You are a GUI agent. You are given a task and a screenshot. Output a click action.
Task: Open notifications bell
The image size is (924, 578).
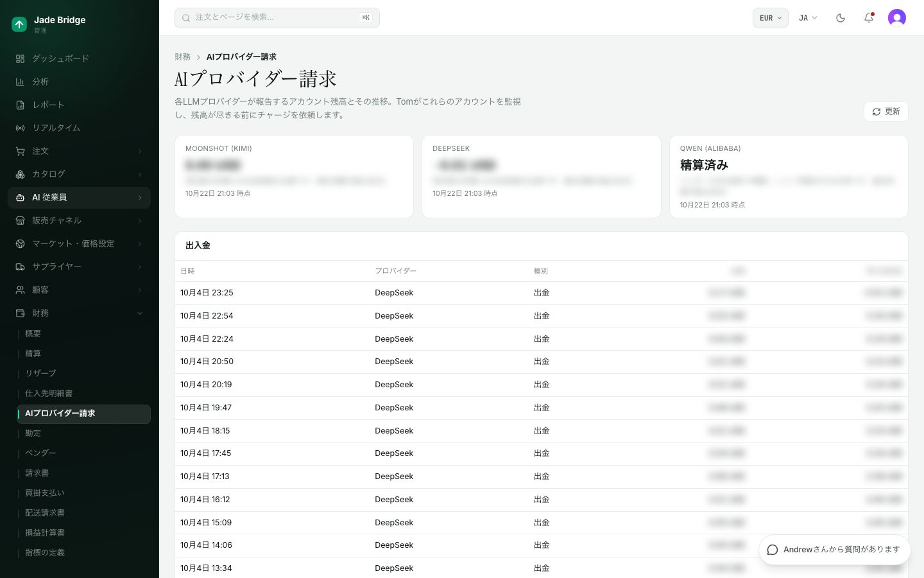click(x=869, y=18)
